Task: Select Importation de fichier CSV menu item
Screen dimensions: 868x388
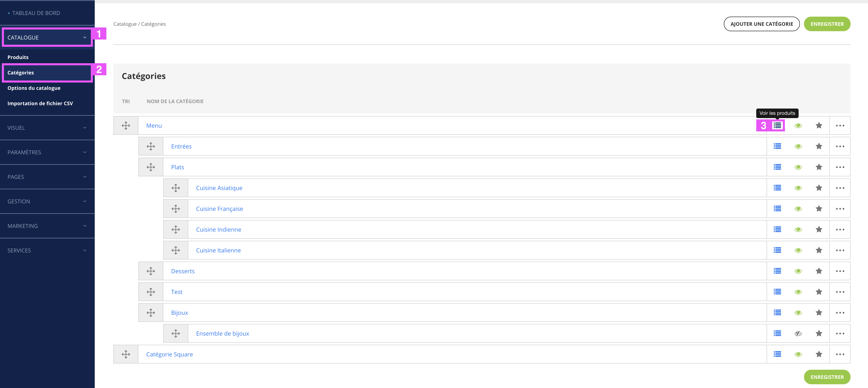Action: pos(40,104)
